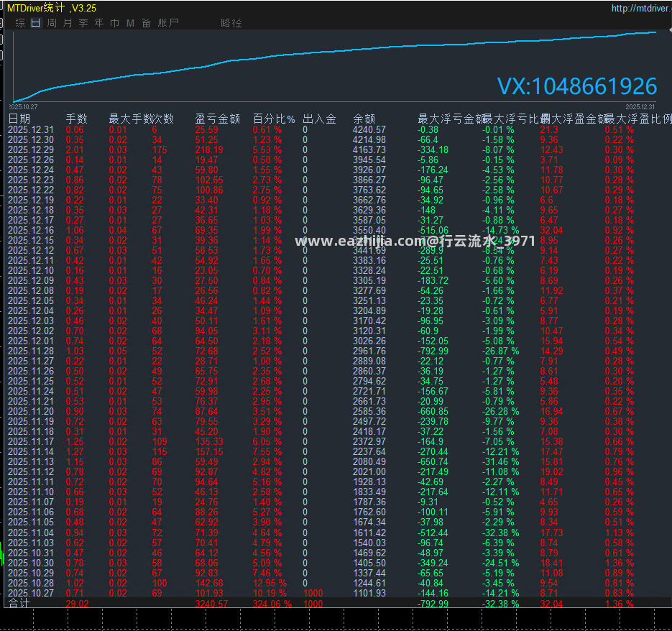
Task: Click total percentage 324.06 %
Action: (x=272, y=604)
